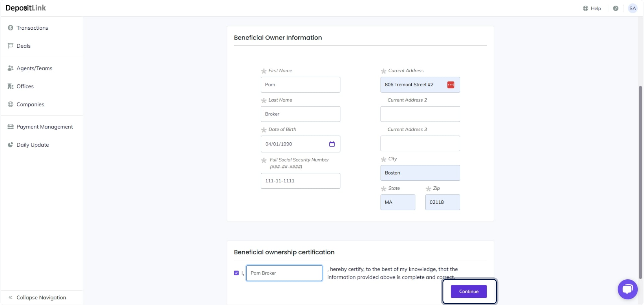Uncheck the certification checkbox
This screenshot has height=305, width=644.
coord(236,273)
